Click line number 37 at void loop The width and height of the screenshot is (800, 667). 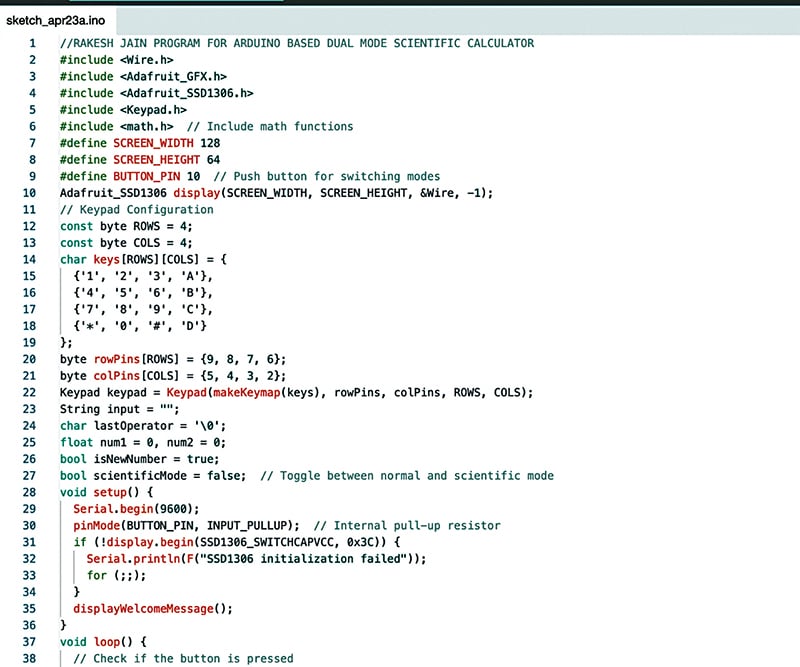(30, 641)
